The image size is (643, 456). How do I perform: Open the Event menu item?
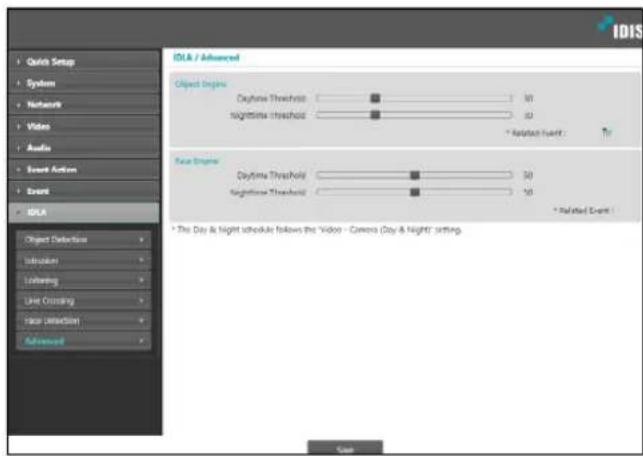coord(84,191)
